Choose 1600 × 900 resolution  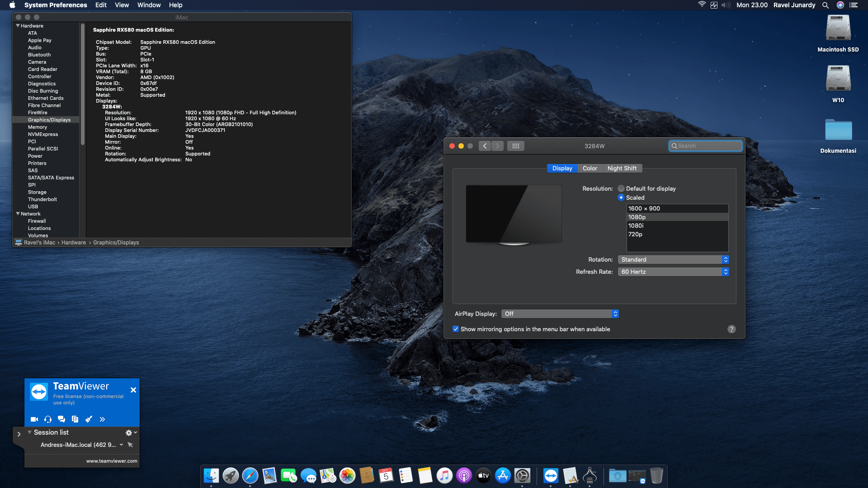point(677,208)
